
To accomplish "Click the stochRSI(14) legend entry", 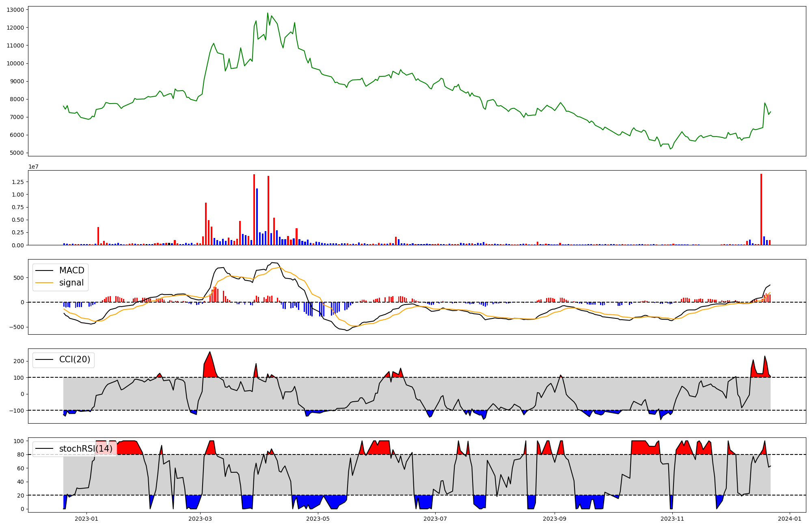I will point(86,449).
